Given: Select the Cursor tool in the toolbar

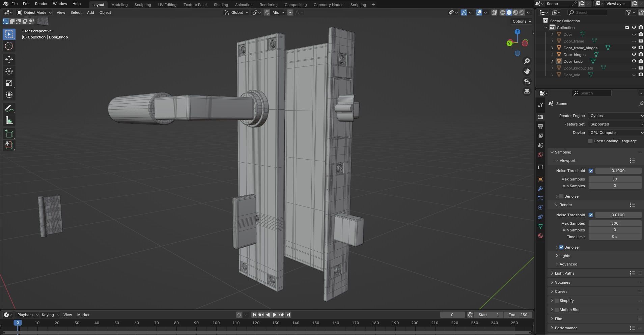Looking at the screenshot, I should 9,46.
